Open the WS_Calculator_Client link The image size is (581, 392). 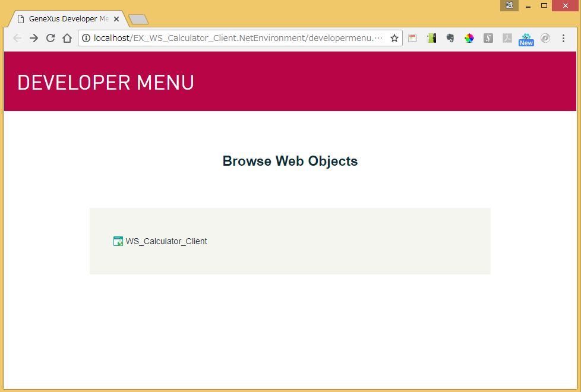(x=166, y=241)
